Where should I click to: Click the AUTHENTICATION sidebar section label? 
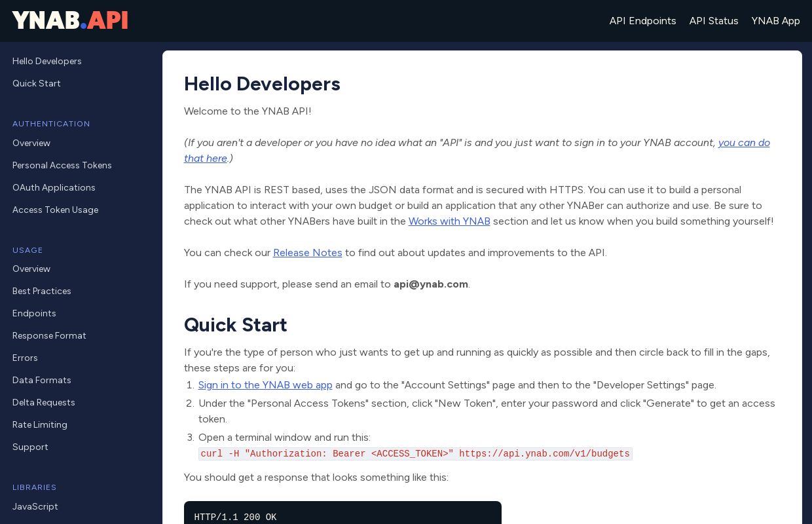(x=51, y=124)
